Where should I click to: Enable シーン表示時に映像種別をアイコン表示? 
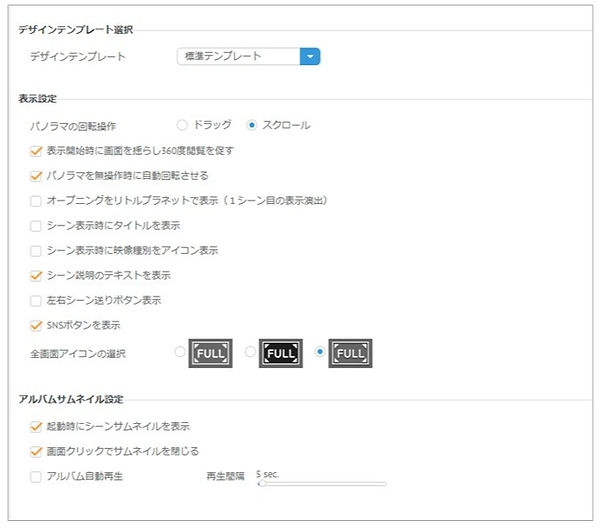click(x=36, y=250)
